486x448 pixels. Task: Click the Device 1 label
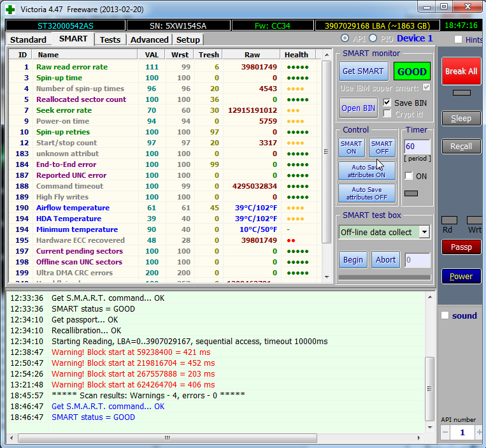click(x=415, y=38)
